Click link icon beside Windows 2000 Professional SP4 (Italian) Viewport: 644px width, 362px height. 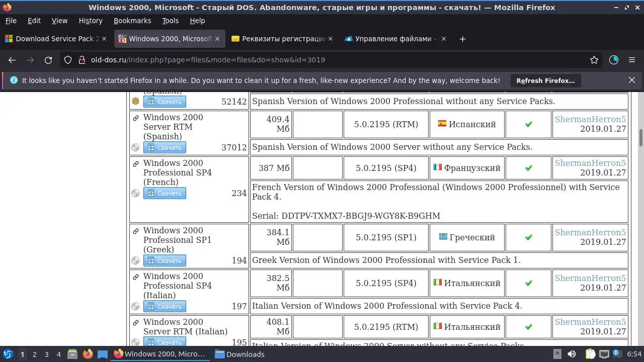click(135, 277)
